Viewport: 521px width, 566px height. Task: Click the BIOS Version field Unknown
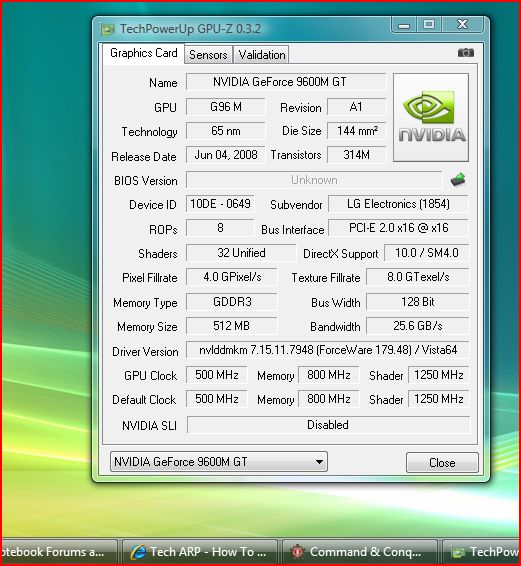(314, 180)
